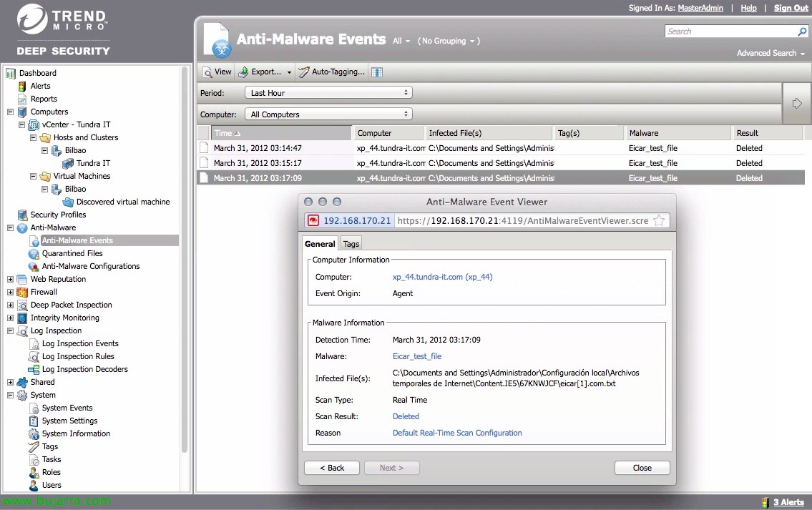Click the Tundra IT host icon
The width and height of the screenshot is (812, 510).
[x=68, y=164]
